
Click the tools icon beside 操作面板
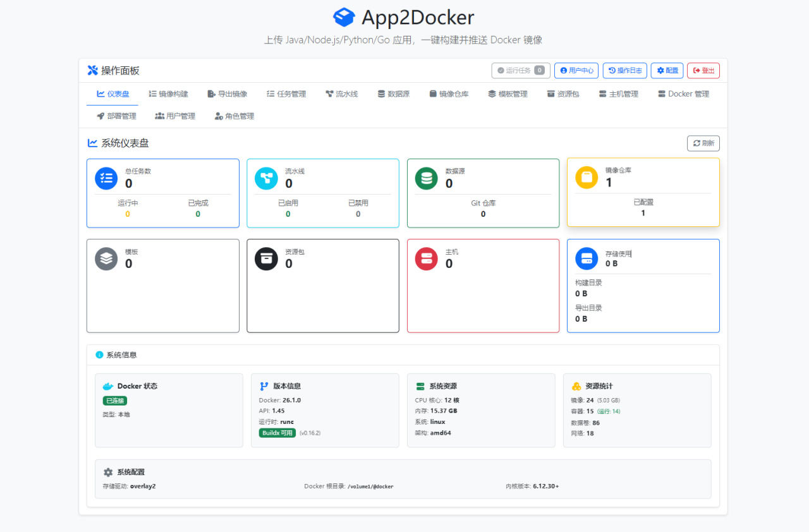pos(93,70)
